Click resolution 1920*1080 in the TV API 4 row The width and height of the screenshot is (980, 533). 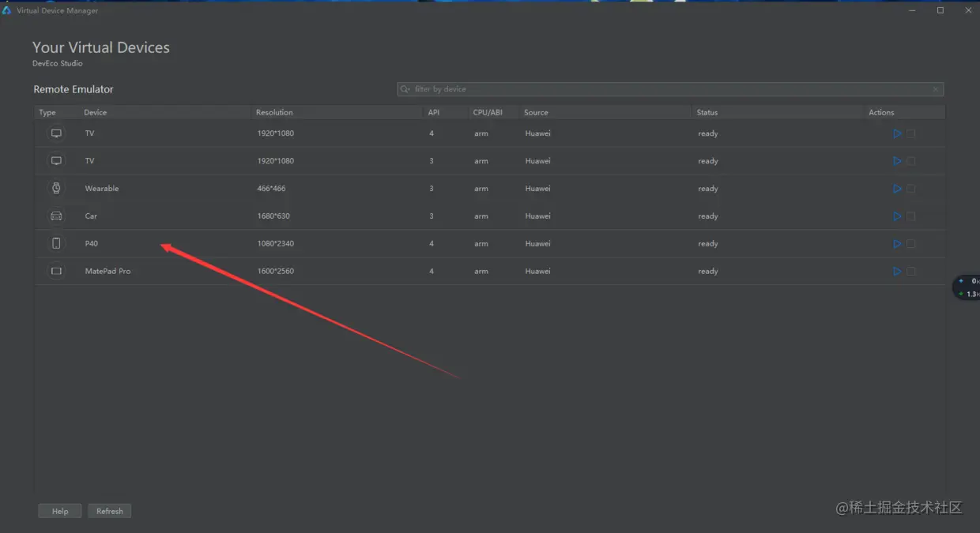(x=275, y=133)
